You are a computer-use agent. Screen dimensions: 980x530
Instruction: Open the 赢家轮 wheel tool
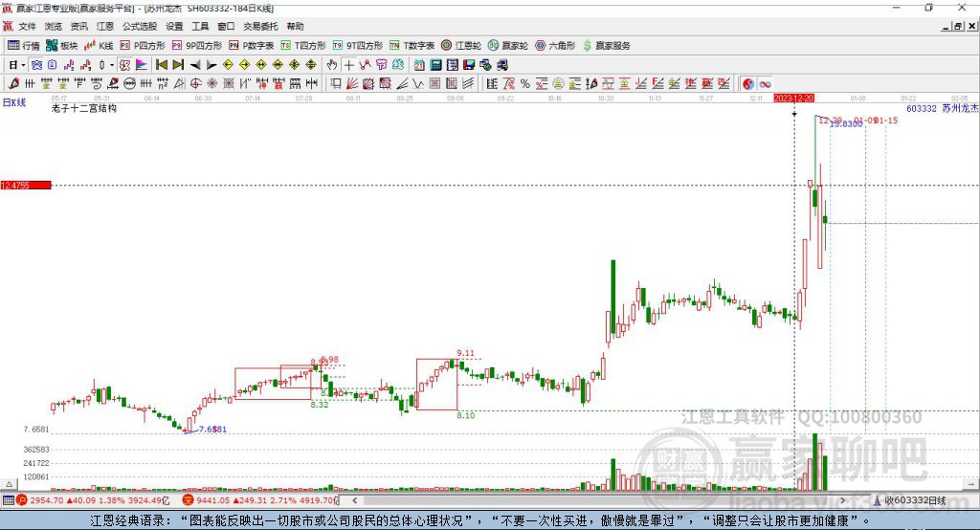coord(508,46)
